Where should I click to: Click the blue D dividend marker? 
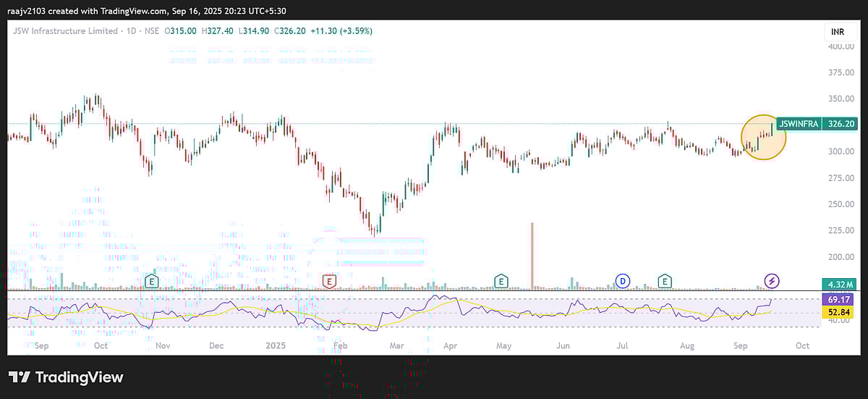[x=622, y=281]
